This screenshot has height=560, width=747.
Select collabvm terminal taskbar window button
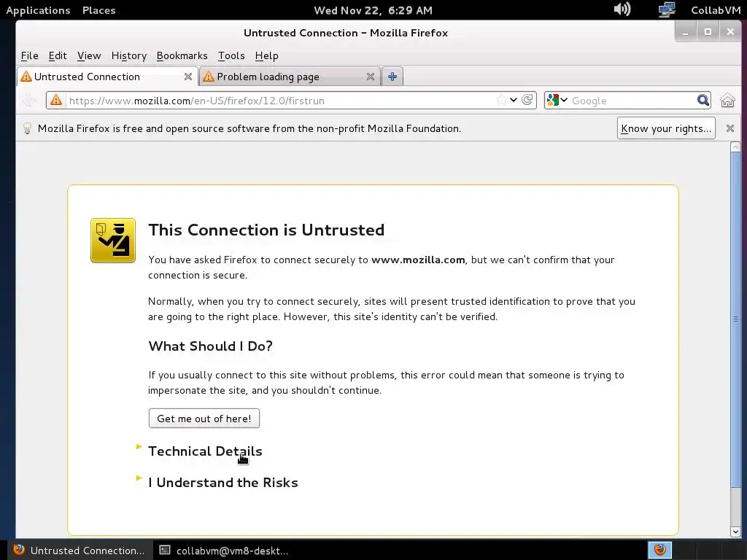pyautogui.click(x=225, y=551)
